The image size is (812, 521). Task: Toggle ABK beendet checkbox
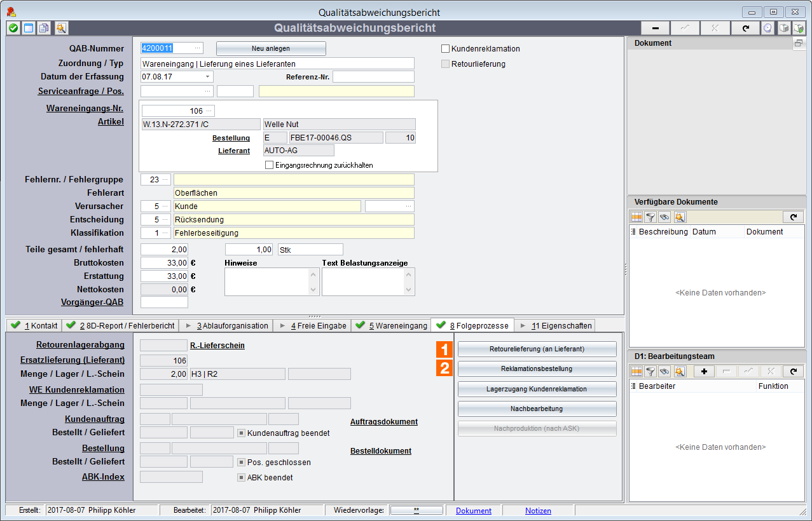[x=242, y=477]
